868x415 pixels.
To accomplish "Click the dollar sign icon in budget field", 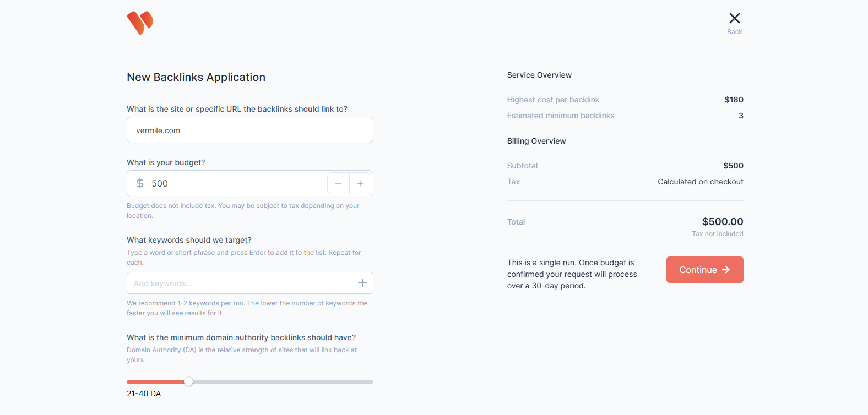I will [x=140, y=183].
